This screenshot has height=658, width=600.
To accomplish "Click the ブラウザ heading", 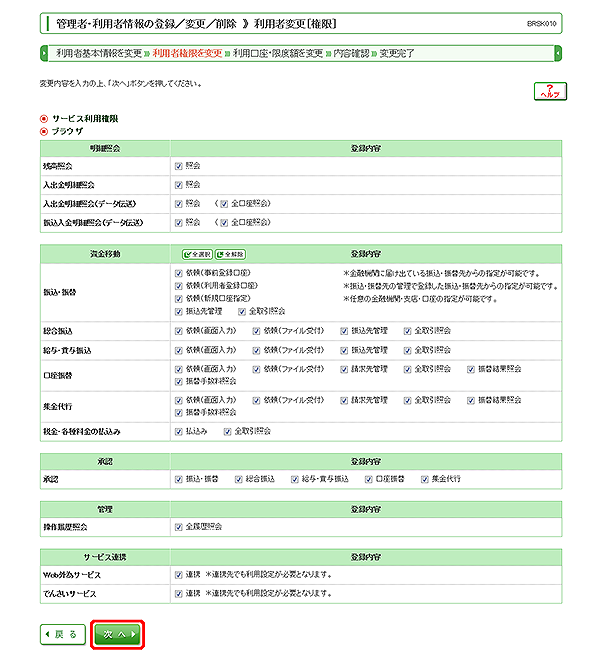I will pos(68,131).
